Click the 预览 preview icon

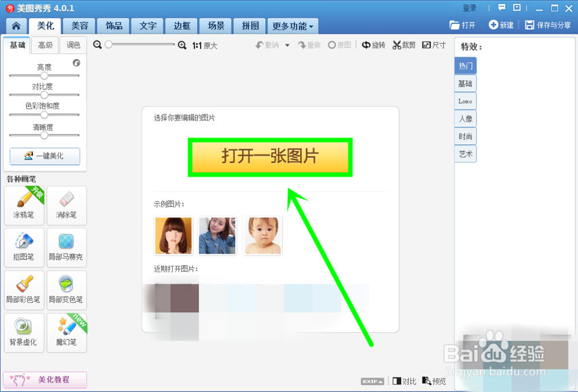pyautogui.click(x=427, y=381)
